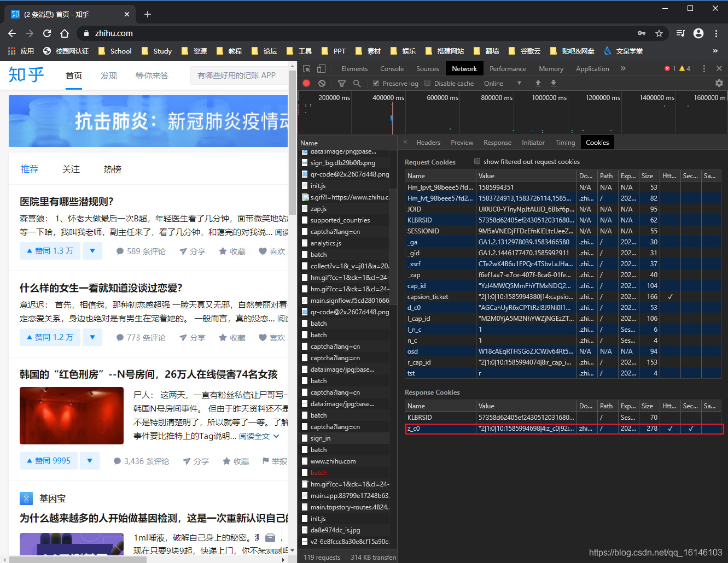
Task: Stop network recording with red dot
Action: 306,83
